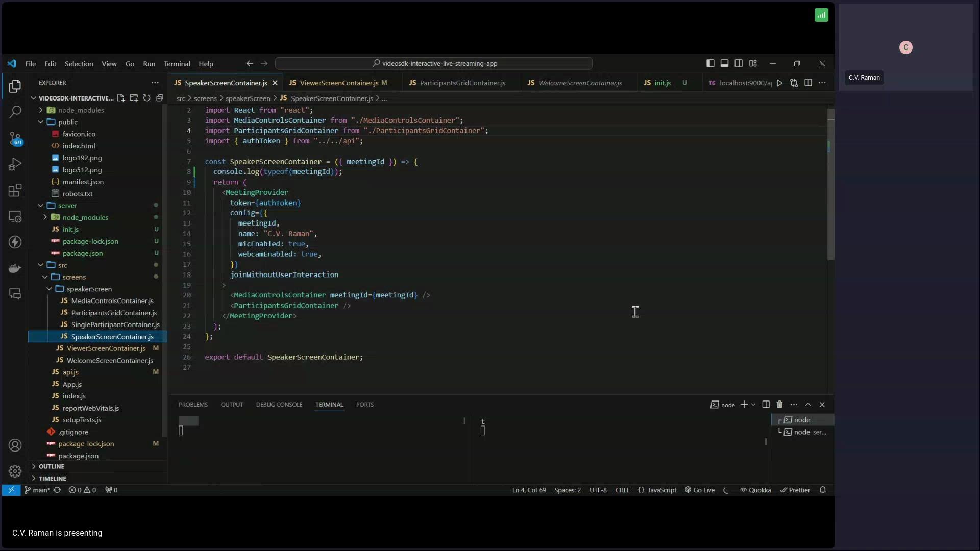Open Run and Debug view

[x=15, y=164]
